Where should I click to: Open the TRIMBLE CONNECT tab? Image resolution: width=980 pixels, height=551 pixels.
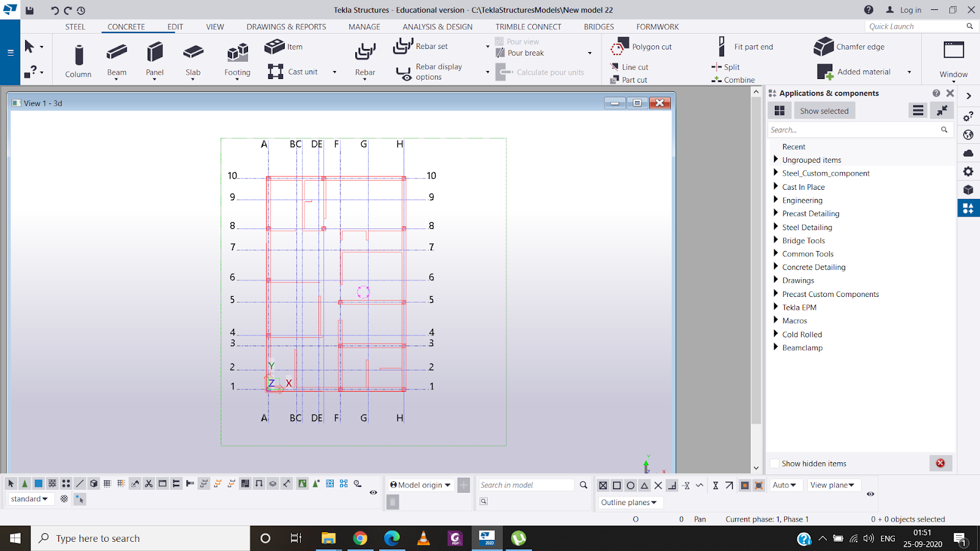pyautogui.click(x=528, y=27)
